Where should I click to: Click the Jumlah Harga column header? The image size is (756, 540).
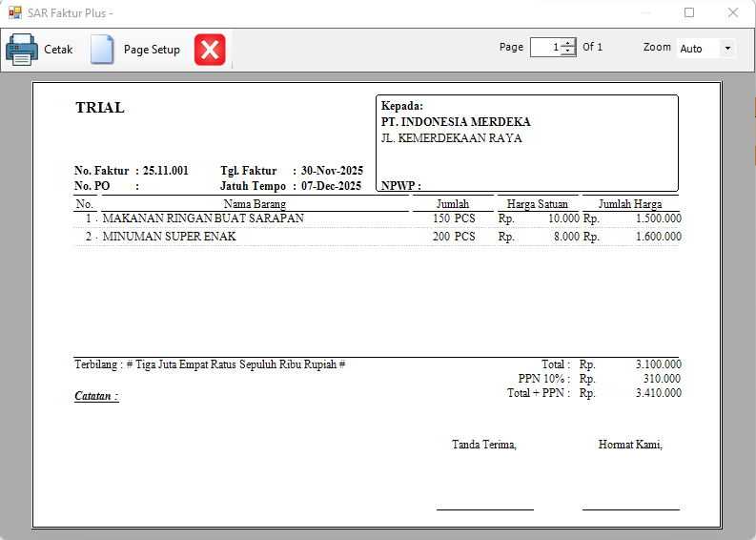coord(629,204)
